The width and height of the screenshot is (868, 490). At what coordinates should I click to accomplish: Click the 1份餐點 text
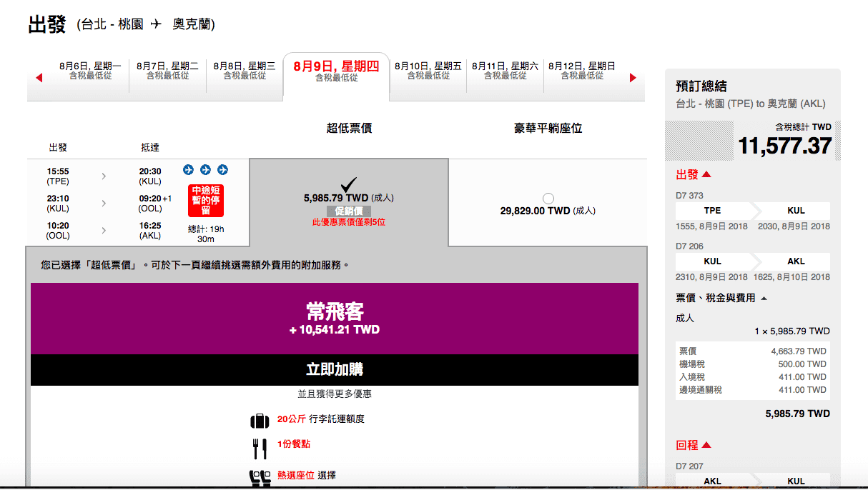pyautogui.click(x=294, y=444)
